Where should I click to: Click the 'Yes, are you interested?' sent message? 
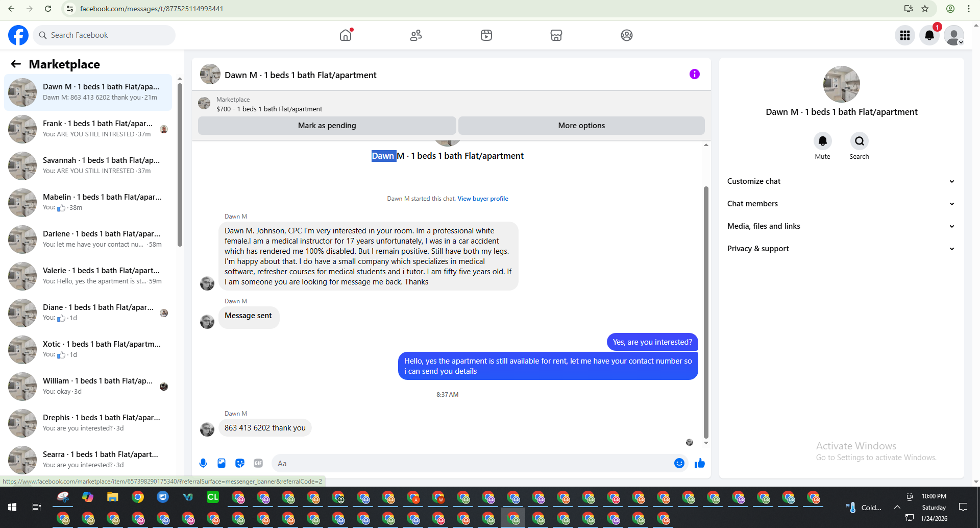click(x=652, y=342)
